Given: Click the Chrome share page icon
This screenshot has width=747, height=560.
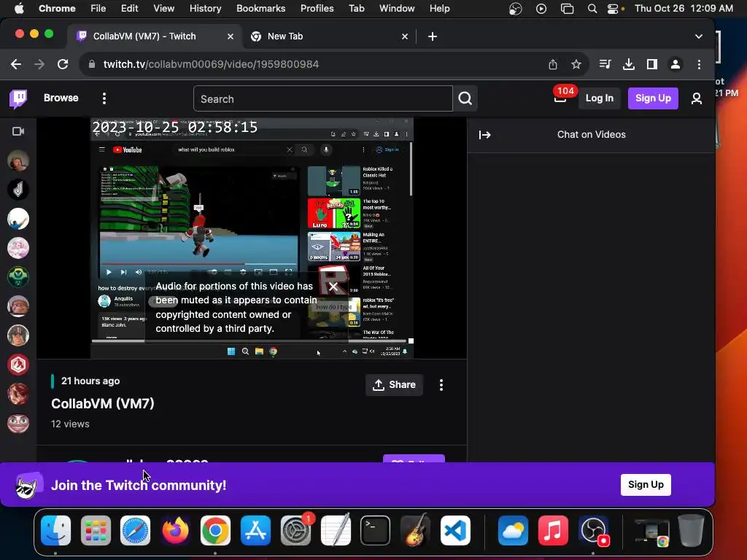Looking at the screenshot, I should (x=553, y=64).
